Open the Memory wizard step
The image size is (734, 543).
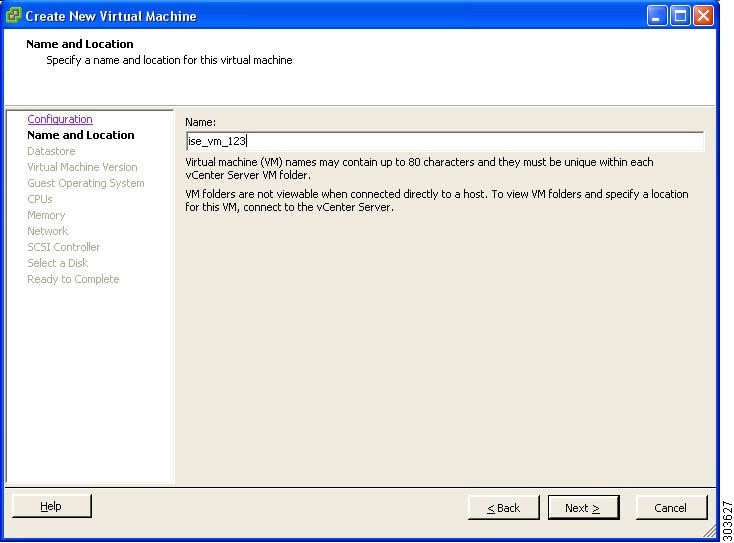(46, 215)
